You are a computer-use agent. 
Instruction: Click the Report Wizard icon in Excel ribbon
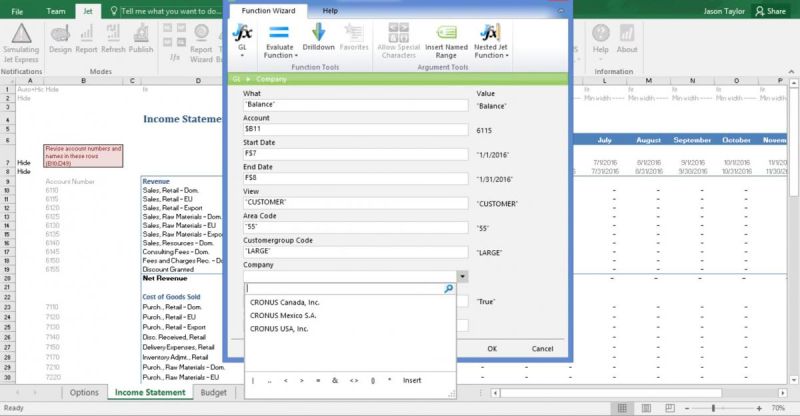point(201,33)
